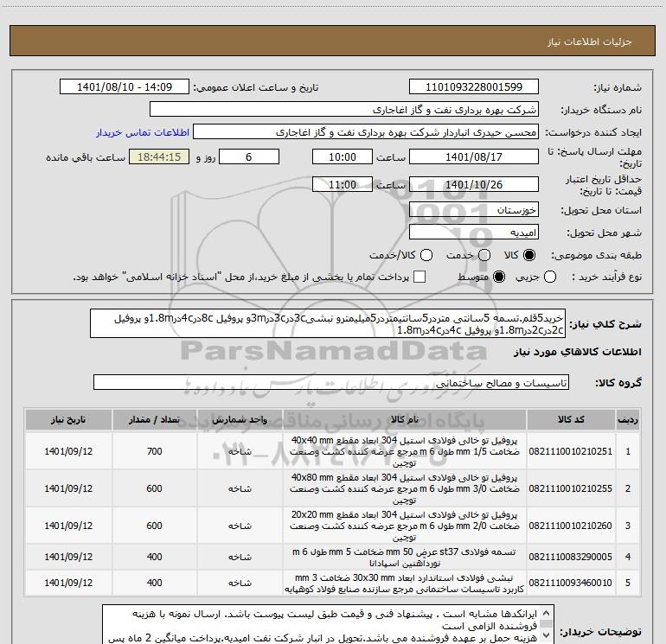666x644 pixels.
Task: Select item code 0821110010210260
Action: coord(571,526)
